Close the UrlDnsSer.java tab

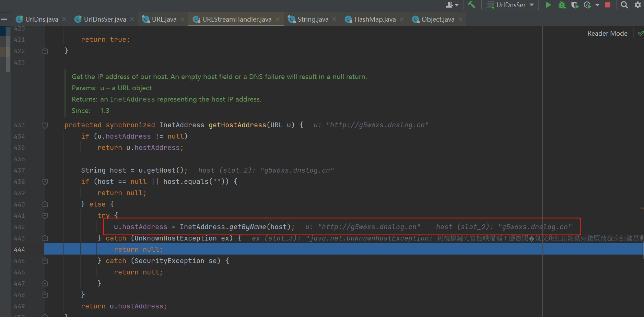point(132,20)
